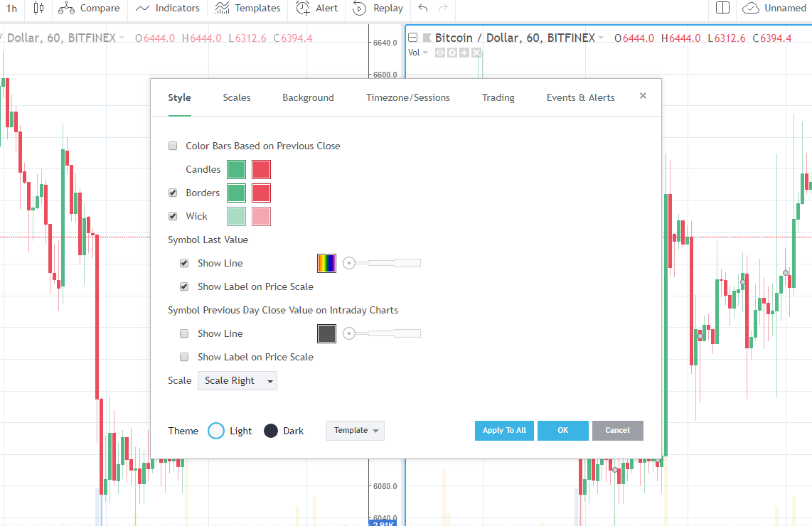Open the gray Previous Day Close line color swatch
The height and width of the screenshot is (526, 812).
coord(326,334)
